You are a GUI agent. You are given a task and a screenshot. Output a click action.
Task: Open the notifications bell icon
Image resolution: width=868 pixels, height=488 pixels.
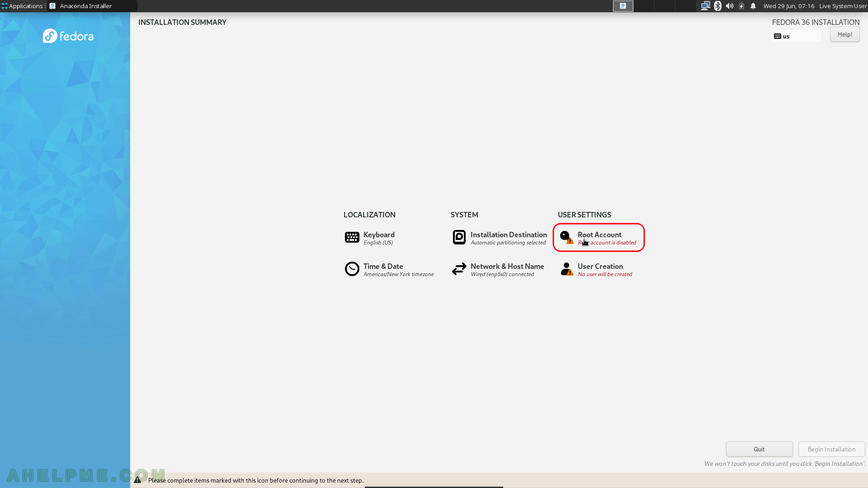pyautogui.click(x=753, y=6)
